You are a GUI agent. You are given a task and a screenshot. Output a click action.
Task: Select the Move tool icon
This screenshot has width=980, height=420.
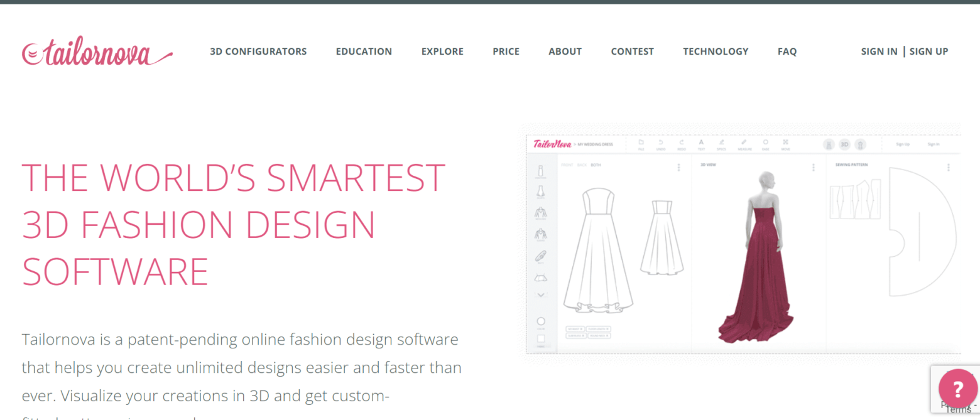point(786,143)
